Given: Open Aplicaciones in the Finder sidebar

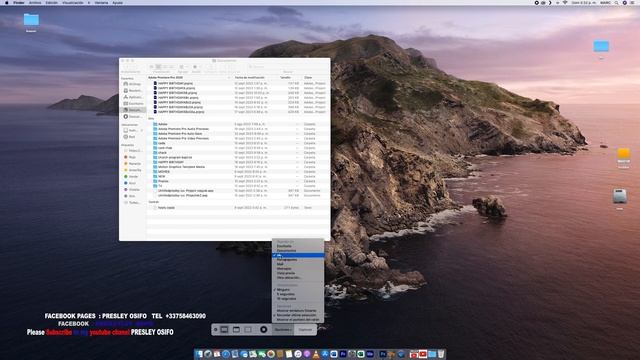Looking at the screenshot, I should click(x=133, y=97).
